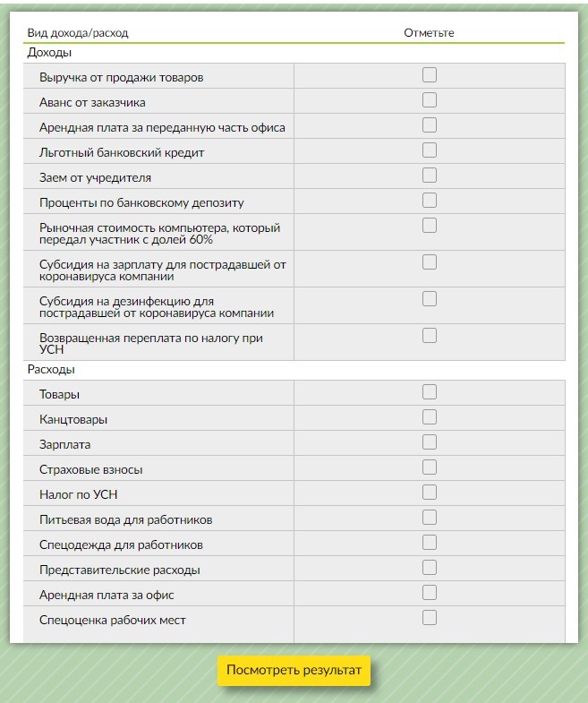Tick the Аванс от заказчика checkbox
Screen dimensions: 588x703
tap(430, 100)
